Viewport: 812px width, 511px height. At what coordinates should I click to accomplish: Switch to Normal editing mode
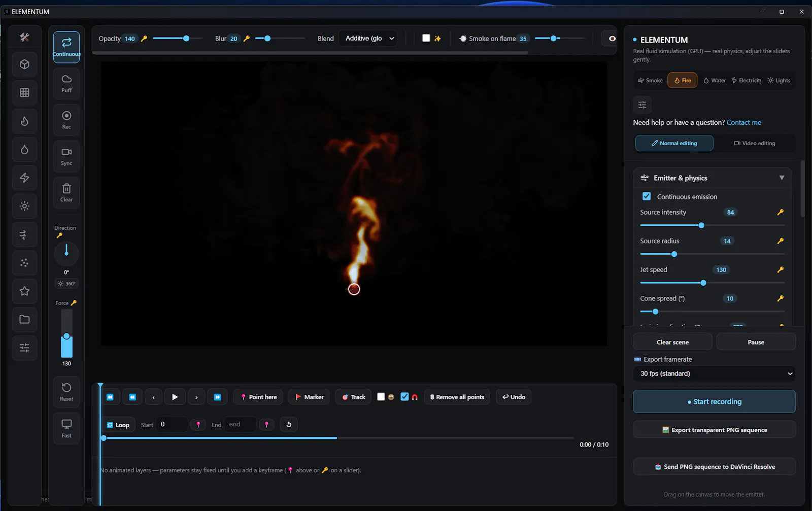click(674, 143)
